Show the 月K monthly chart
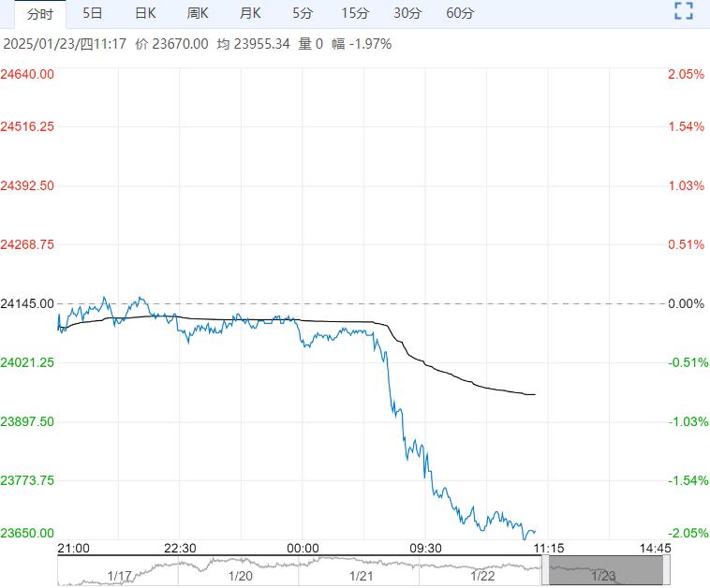This screenshot has height=588, width=710. tap(250, 13)
